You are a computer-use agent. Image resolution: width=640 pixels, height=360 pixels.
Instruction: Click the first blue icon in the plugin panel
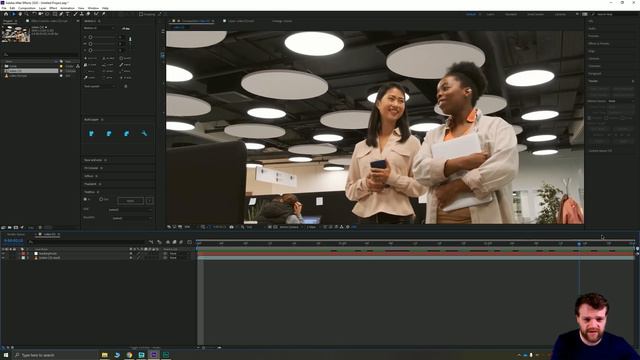(91, 133)
